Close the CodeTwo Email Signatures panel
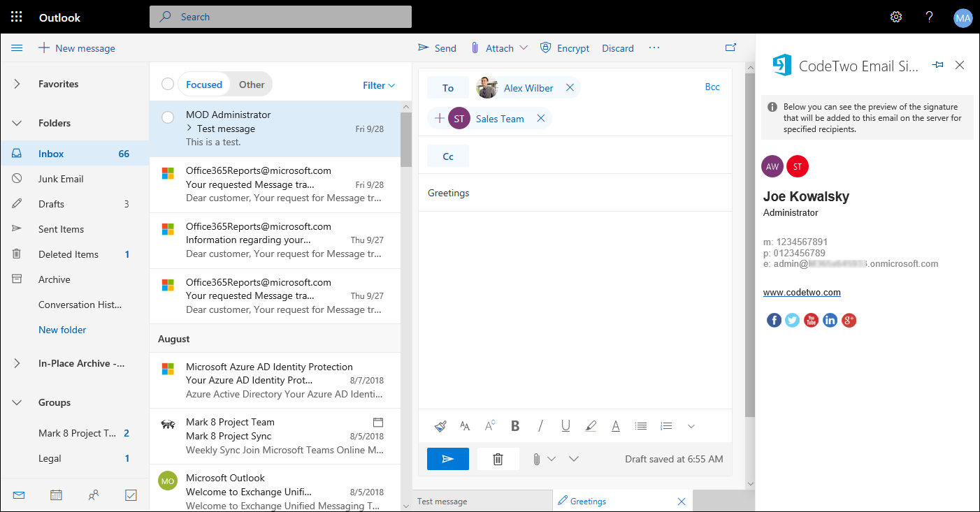This screenshot has height=512, width=980. (x=960, y=65)
